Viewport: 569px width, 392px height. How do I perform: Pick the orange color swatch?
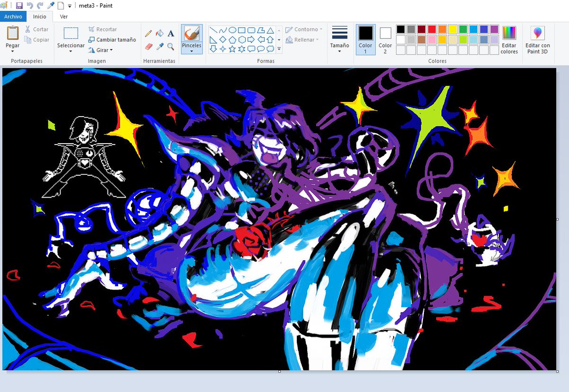(x=442, y=29)
